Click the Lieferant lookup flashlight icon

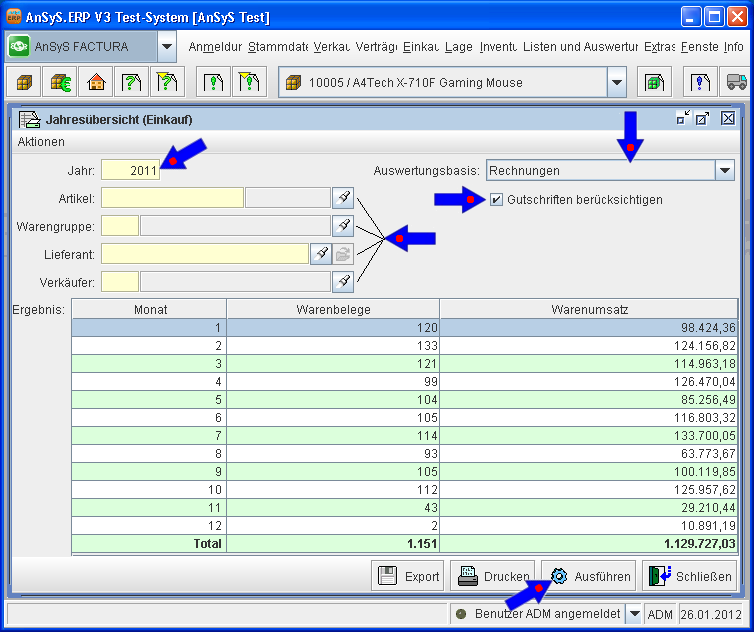321,254
